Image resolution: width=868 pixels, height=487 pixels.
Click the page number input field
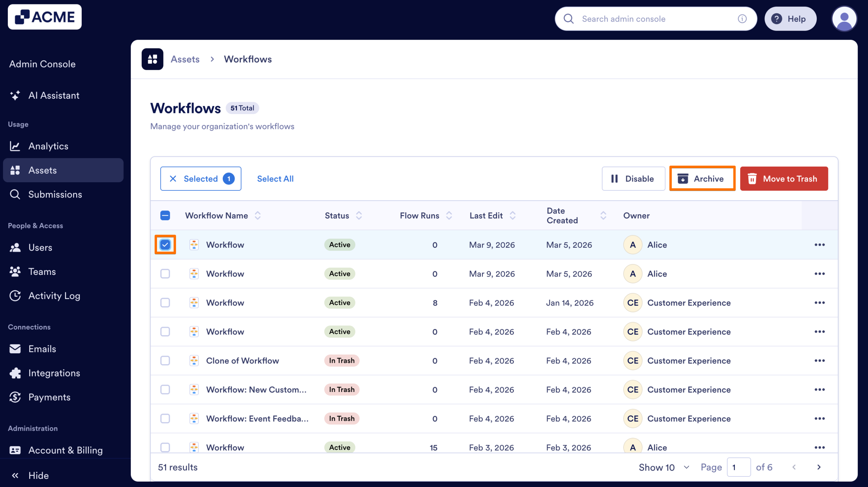coord(739,467)
